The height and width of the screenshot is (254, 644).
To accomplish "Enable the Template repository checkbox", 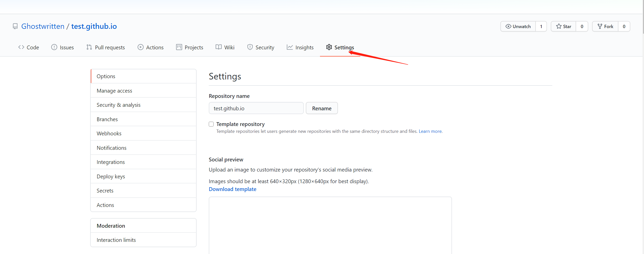I will point(211,124).
